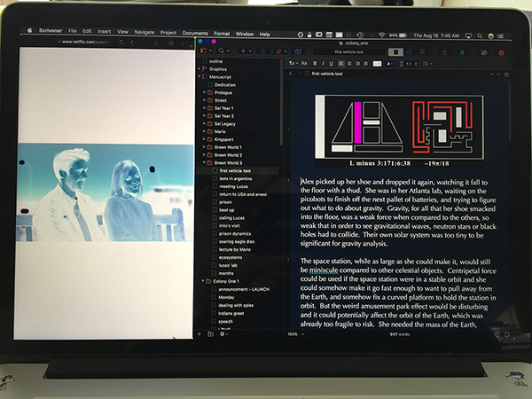This screenshot has width=532, height=399.
Task: Open the list style dropdown in format bar
Action: point(427,64)
